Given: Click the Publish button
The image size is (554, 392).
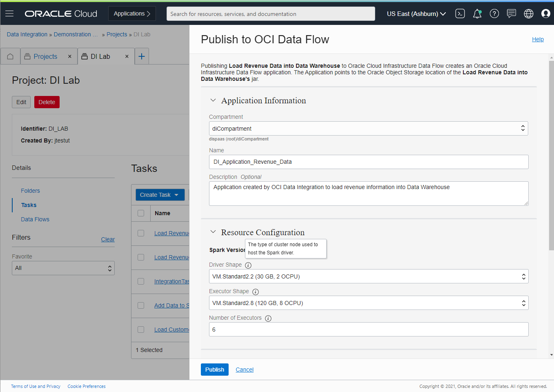Looking at the screenshot, I should pos(214,369).
